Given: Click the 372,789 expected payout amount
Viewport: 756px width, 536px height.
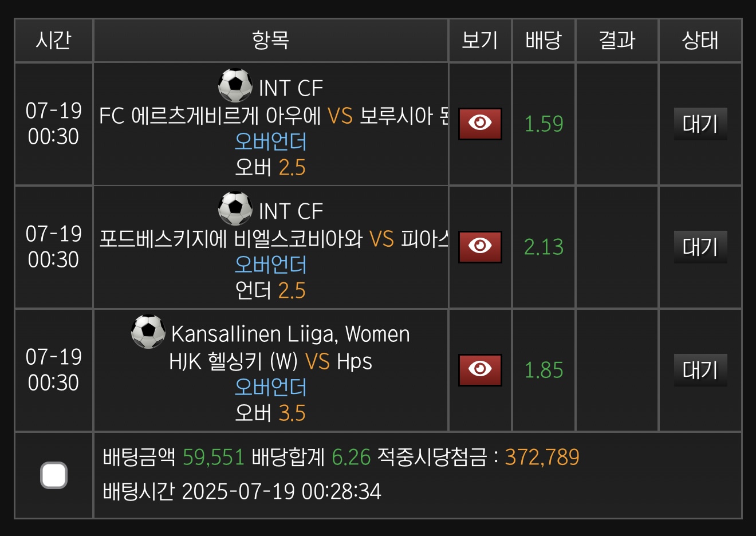Looking at the screenshot, I should pyautogui.click(x=542, y=458).
